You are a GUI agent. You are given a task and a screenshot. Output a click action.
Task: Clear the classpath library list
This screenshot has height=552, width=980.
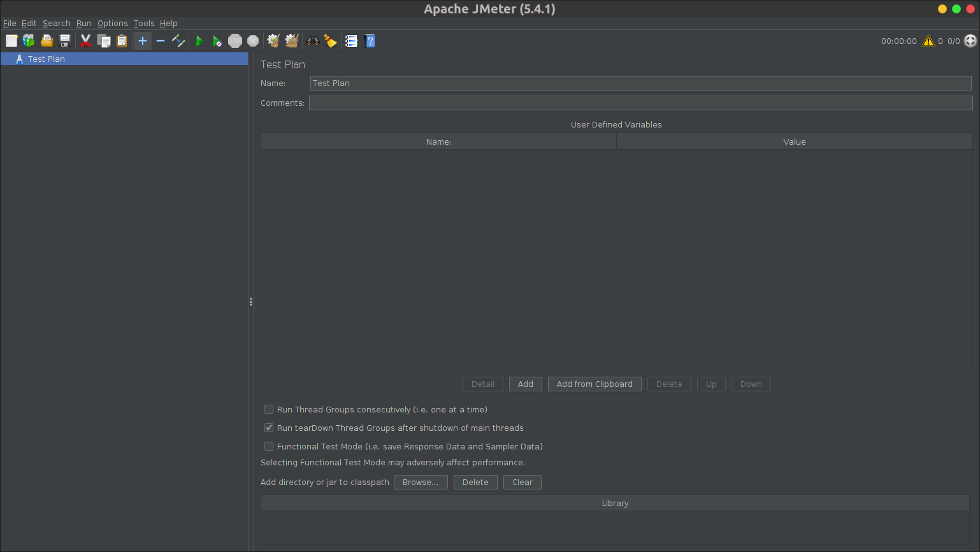pos(522,482)
